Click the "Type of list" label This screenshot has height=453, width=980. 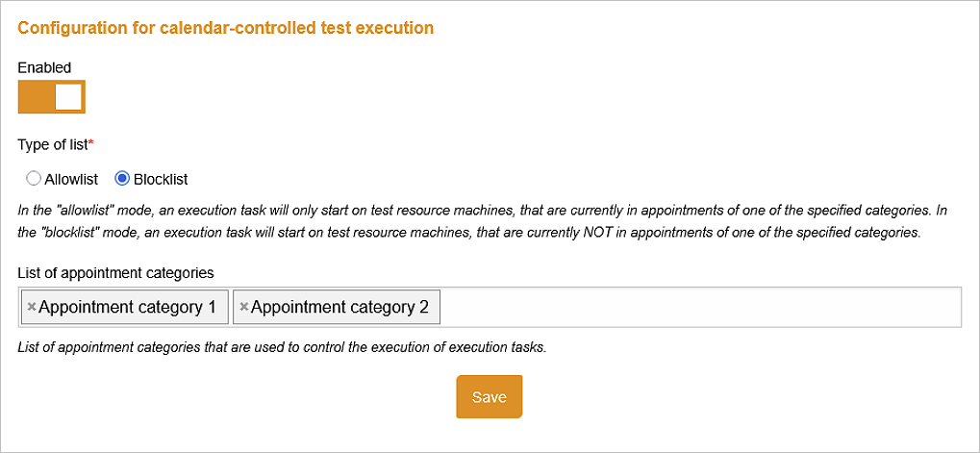tap(53, 144)
